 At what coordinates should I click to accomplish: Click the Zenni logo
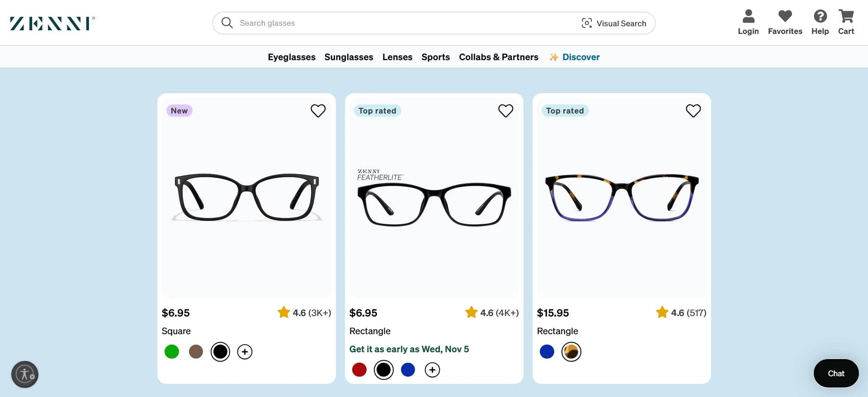pyautogui.click(x=52, y=24)
